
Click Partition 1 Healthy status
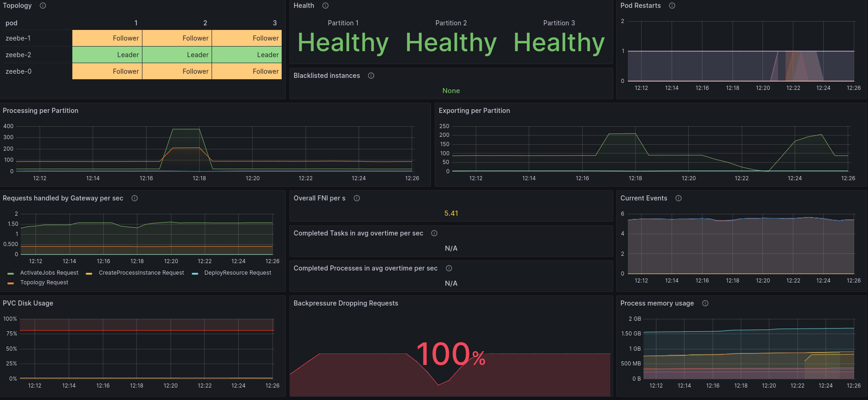point(343,43)
